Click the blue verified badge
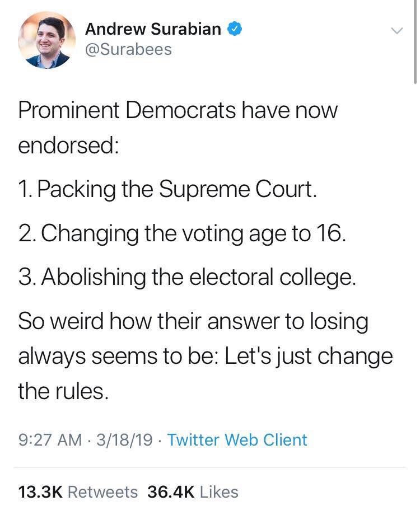The width and height of the screenshot is (420, 515). coord(235,29)
